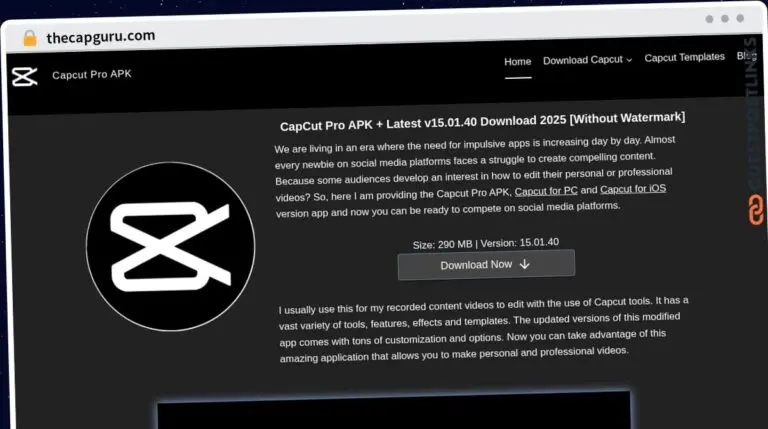Click the leftmost gray window dot
Image resolution: width=768 pixels, height=429 pixels.
click(x=709, y=19)
